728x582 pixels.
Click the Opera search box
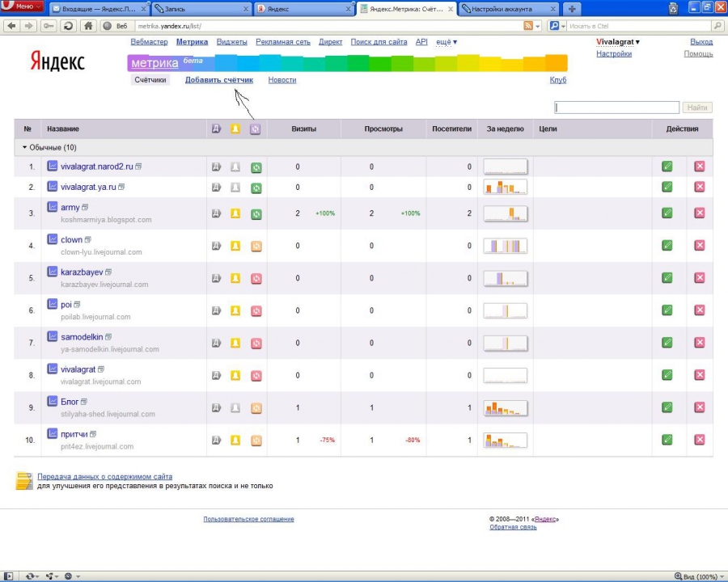(x=641, y=26)
